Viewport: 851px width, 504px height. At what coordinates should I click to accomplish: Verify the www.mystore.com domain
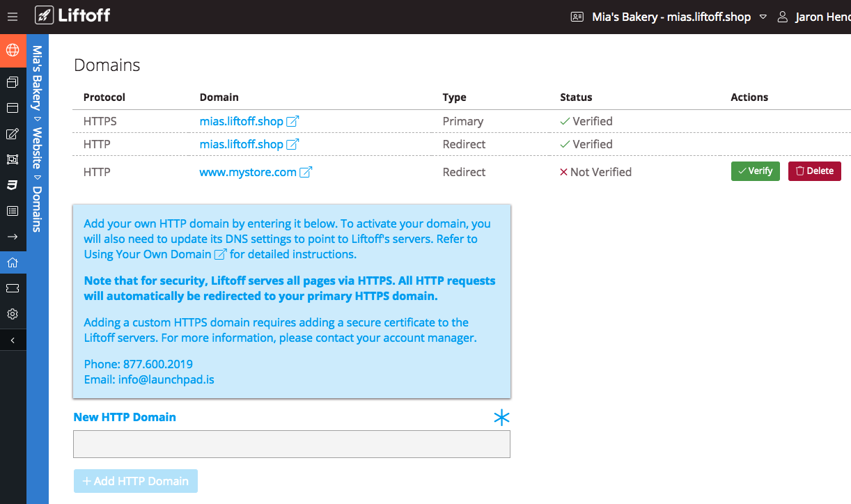755,171
